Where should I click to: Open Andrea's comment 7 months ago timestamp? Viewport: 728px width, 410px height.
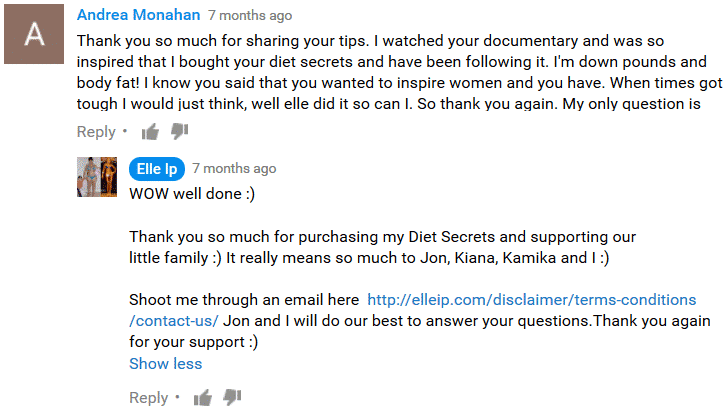[250, 15]
